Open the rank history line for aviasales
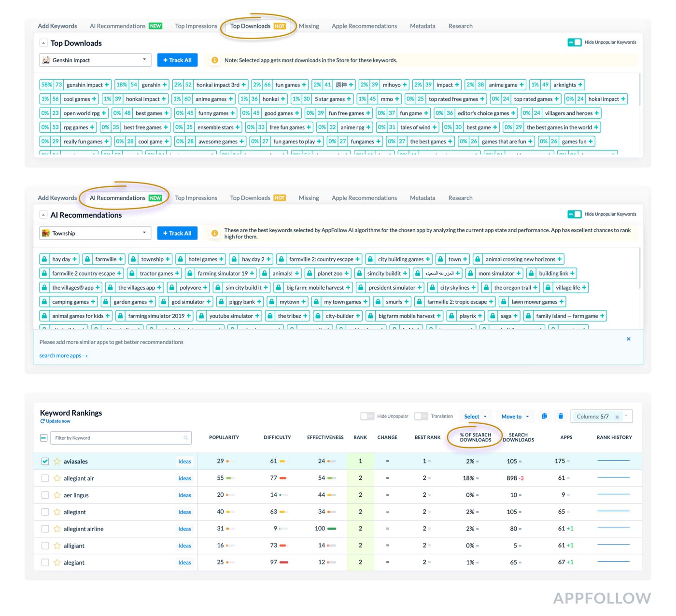Screen dimensions: 676x616 coord(613,461)
